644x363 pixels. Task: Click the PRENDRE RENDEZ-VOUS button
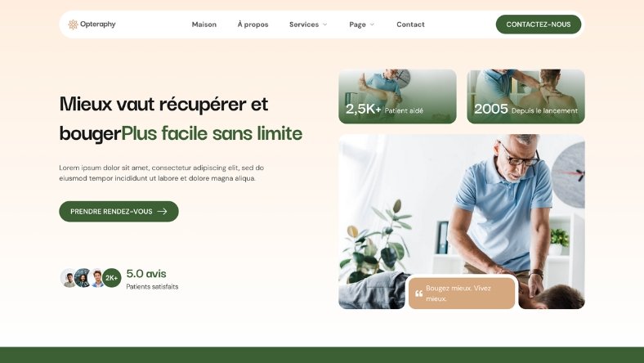[x=119, y=211]
